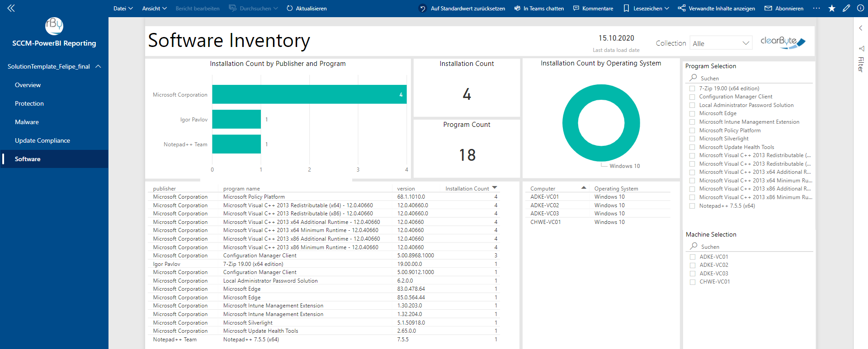Screen dimensions: 868x349
Task: Click the Aktualisieren button label
Action: 311,8
